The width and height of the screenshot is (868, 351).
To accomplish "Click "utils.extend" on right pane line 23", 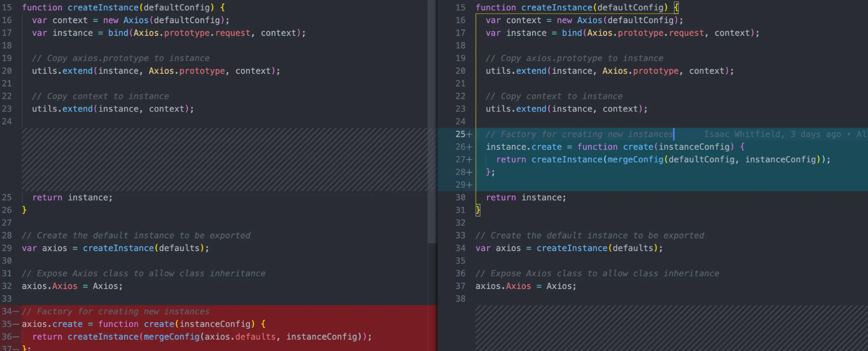I will click(x=516, y=109).
